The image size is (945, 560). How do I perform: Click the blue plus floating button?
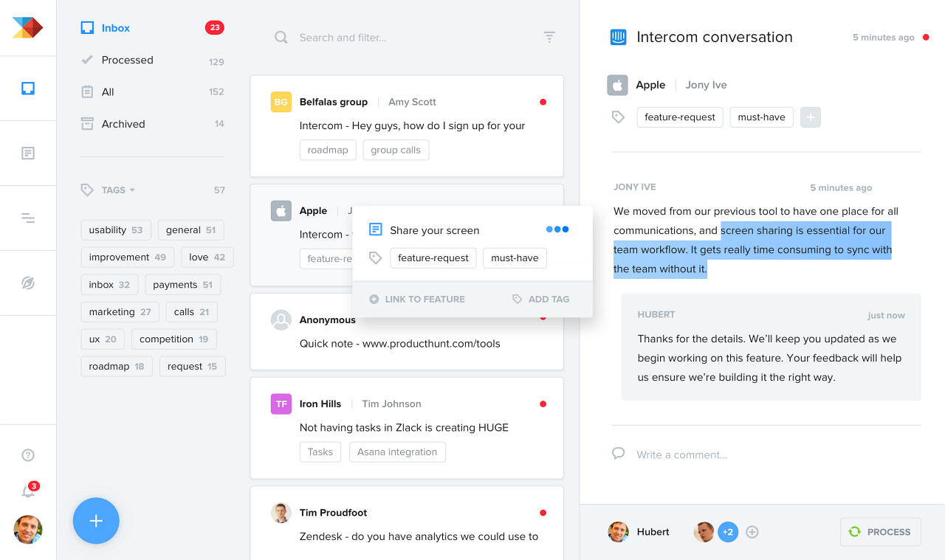pyautogui.click(x=96, y=521)
